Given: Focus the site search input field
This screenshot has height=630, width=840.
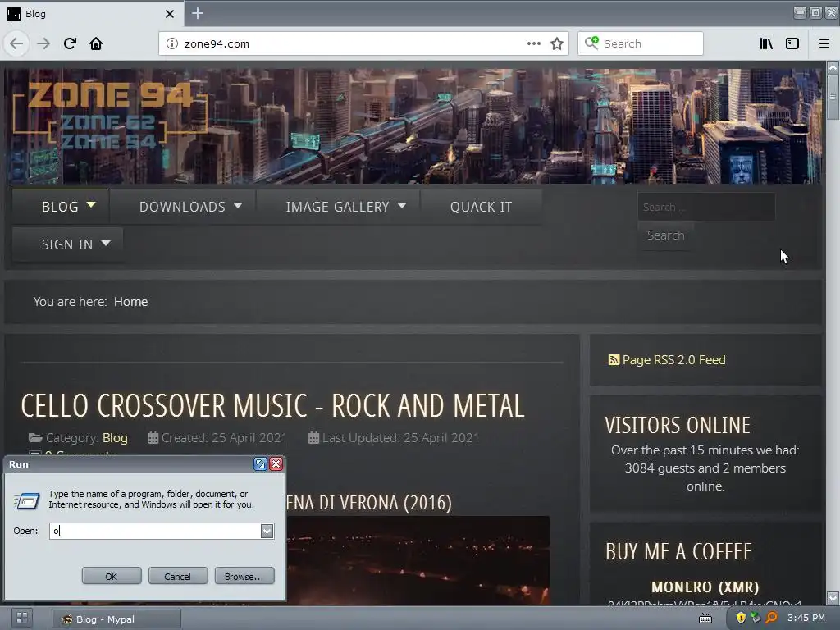Looking at the screenshot, I should 706,207.
